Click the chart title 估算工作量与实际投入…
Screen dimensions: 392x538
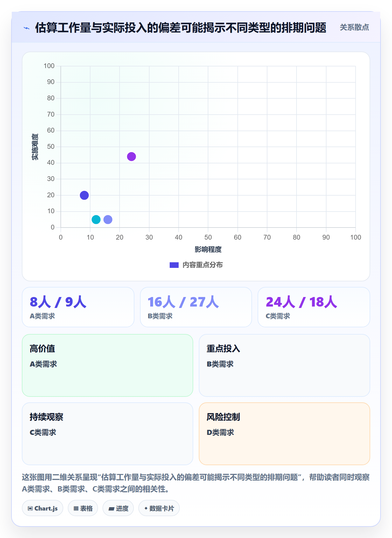(181, 27)
